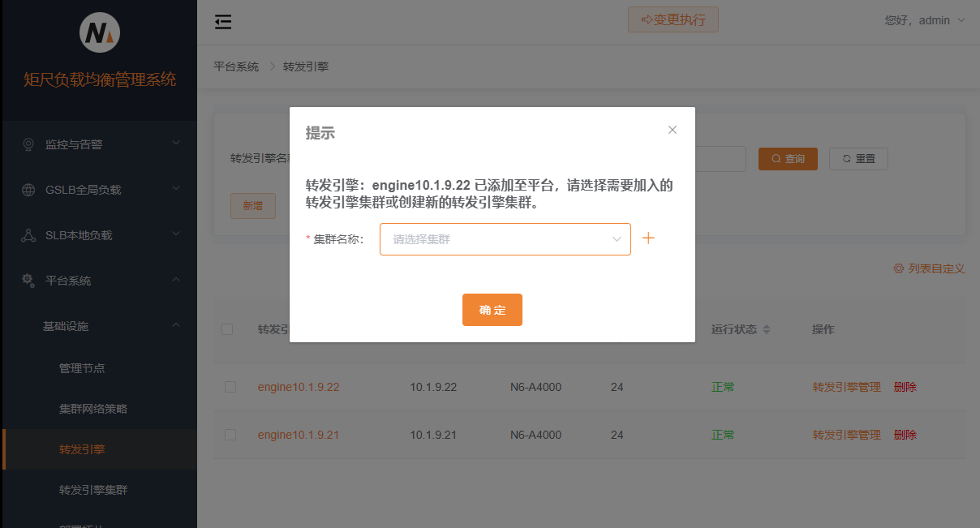This screenshot has width=980, height=528.
Task: Click the collapse sidebar icon
Action: pos(223,22)
